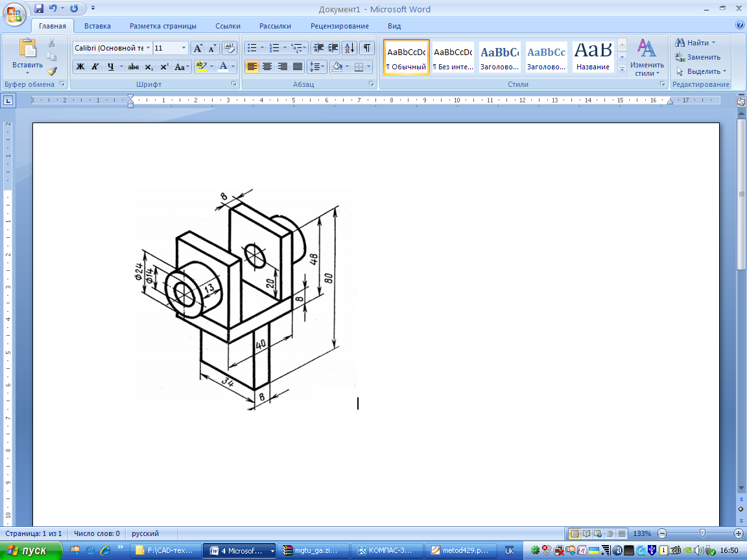Click the Sort paragraphs icon
The height and width of the screenshot is (560, 747).
(x=349, y=48)
